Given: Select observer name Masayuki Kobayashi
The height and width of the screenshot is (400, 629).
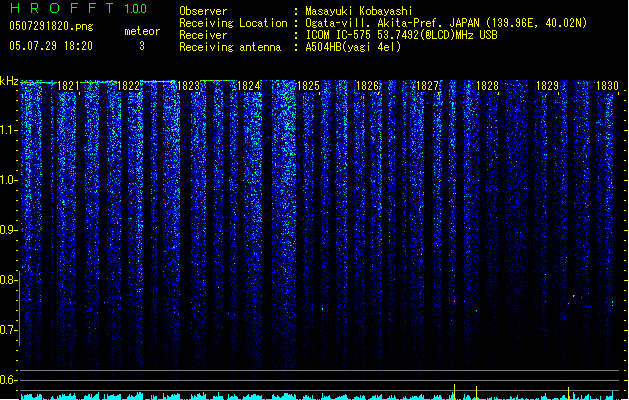Looking at the screenshot, I should [x=359, y=11].
